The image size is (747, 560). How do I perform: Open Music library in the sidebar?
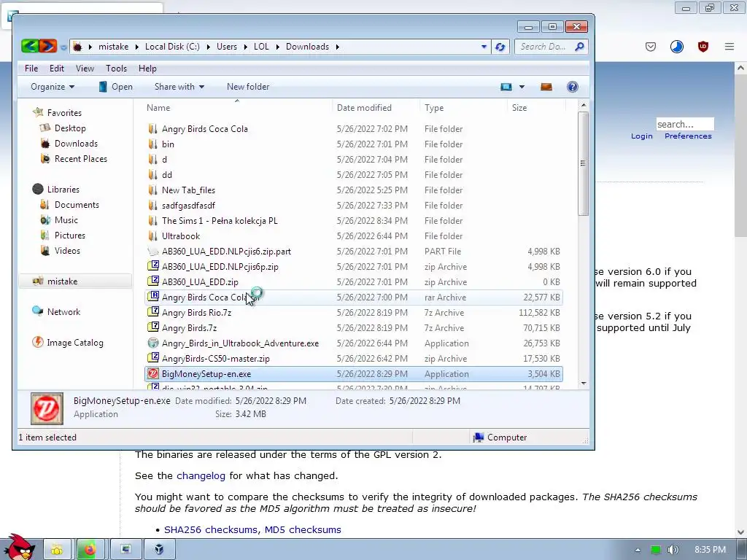pyautogui.click(x=66, y=220)
